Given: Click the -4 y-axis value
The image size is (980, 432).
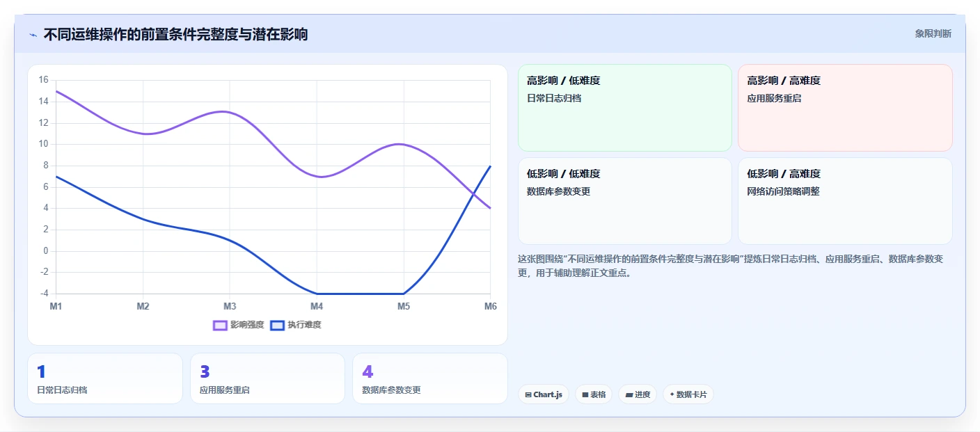Looking at the screenshot, I should point(43,294).
